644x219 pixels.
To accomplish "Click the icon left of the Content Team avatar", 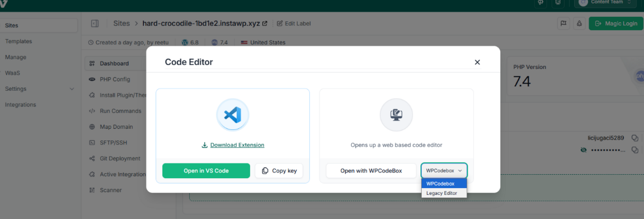I will tap(558, 2).
